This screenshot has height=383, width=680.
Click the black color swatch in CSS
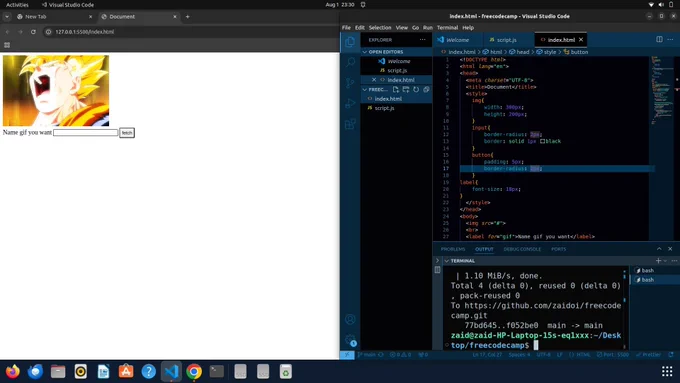(542, 141)
